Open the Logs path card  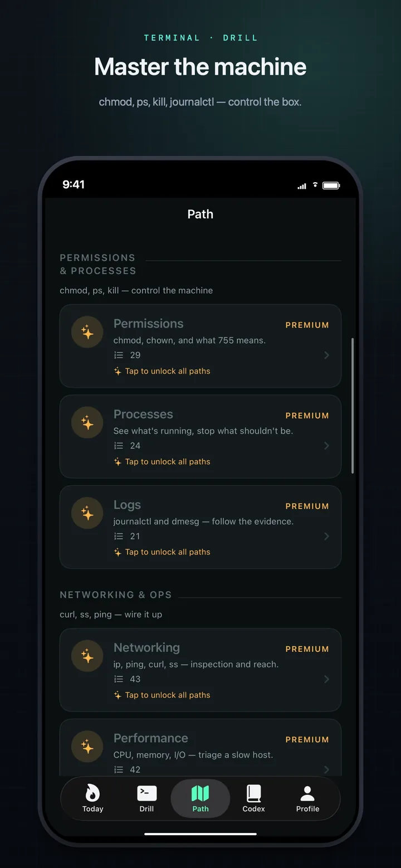pyautogui.click(x=200, y=527)
